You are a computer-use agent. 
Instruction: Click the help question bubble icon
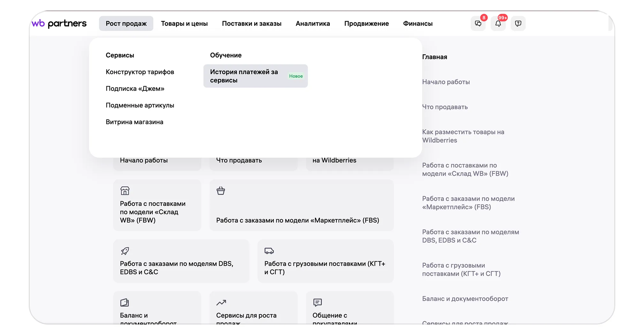518,24
